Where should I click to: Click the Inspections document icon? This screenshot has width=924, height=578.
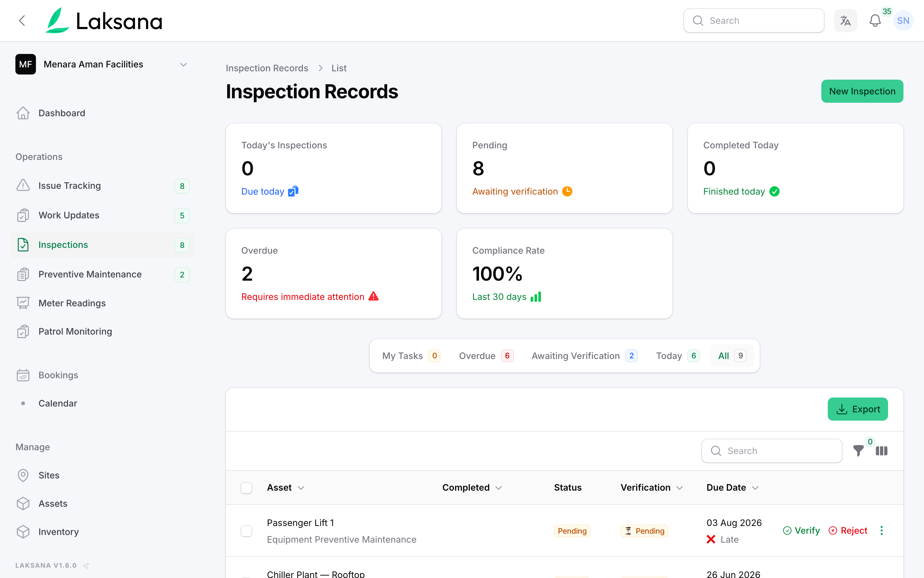(x=23, y=245)
